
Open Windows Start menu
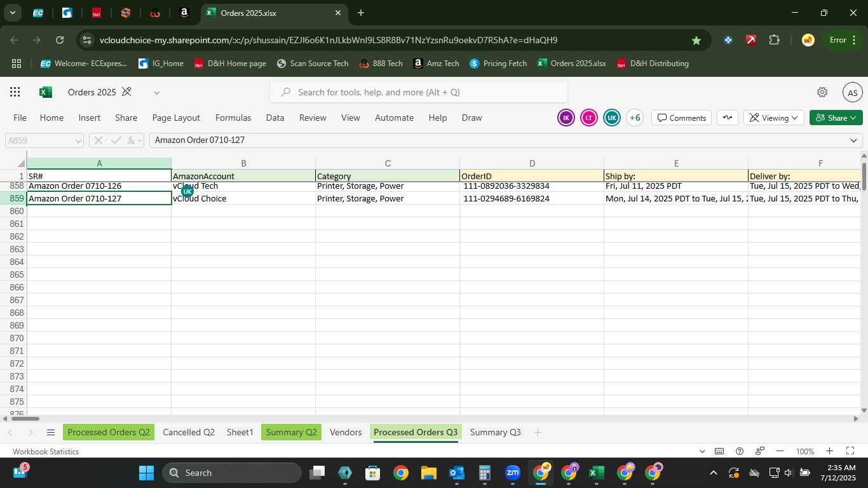point(147,473)
